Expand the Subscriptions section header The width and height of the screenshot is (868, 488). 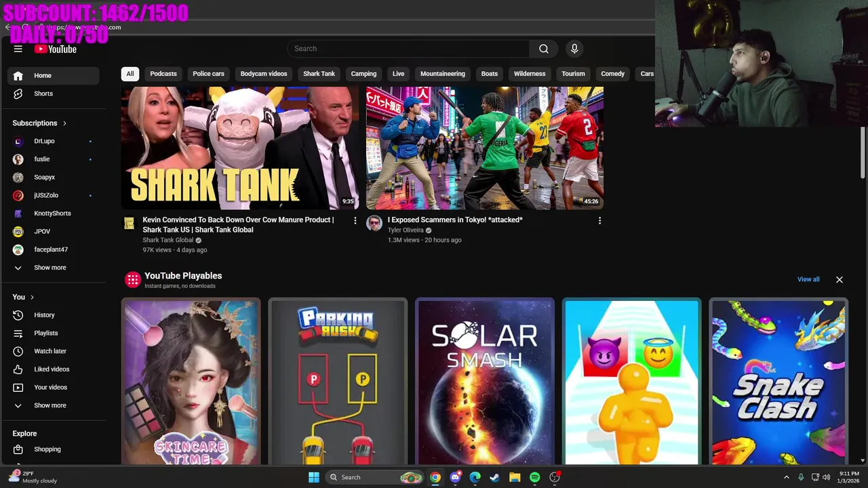click(x=39, y=123)
